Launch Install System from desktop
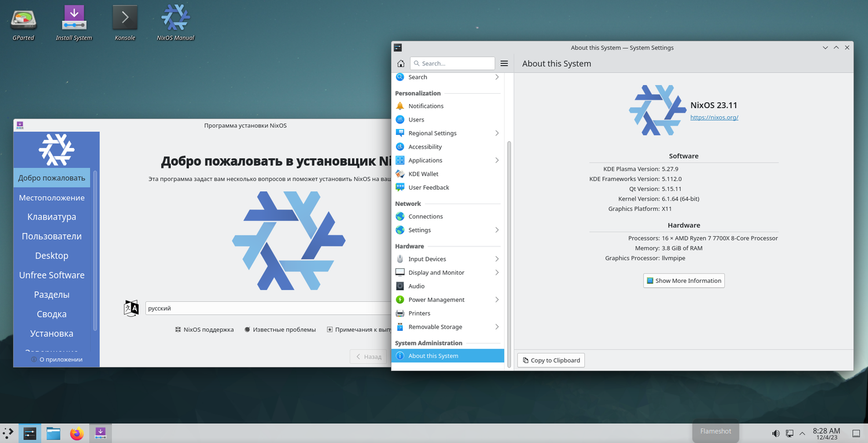The width and height of the screenshot is (868, 443). [x=74, y=23]
